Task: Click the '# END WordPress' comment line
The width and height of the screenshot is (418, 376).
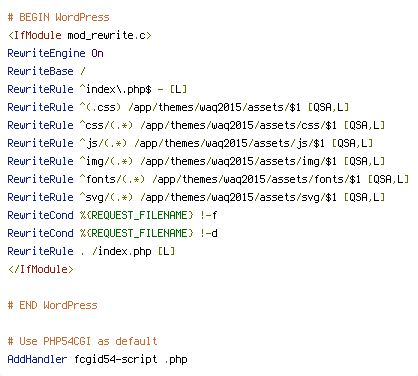Action: tap(52, 305)
